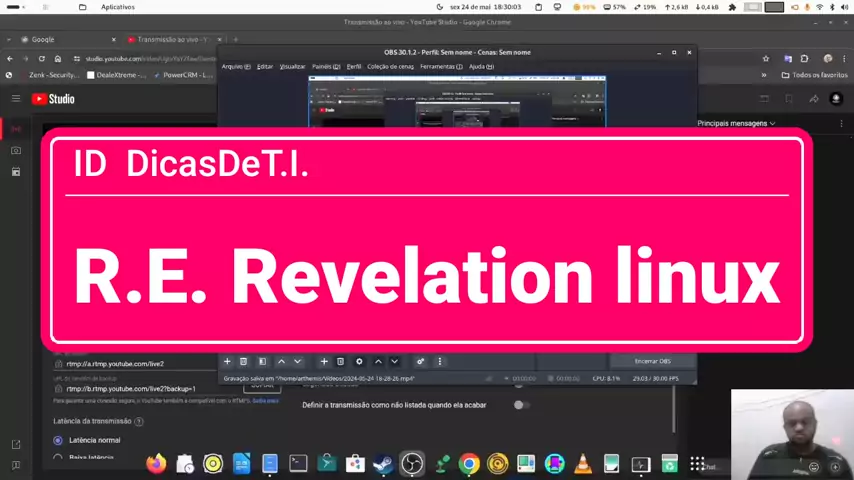Show all applications grid in dock
This screenshot has height=480, width=854.
click(697, 463)
